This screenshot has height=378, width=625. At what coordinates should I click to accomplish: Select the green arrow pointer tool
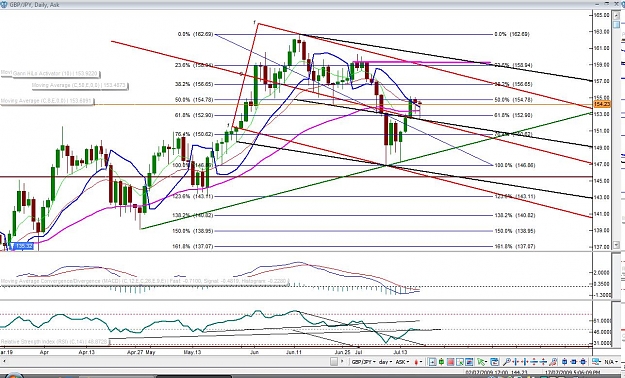[481, 362]
